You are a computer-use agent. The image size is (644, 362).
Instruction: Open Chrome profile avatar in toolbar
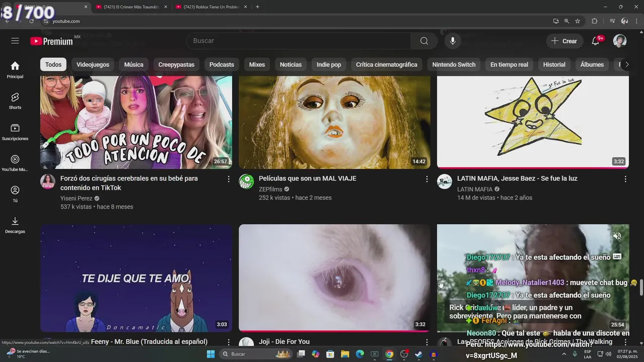[x=624, y=21]
